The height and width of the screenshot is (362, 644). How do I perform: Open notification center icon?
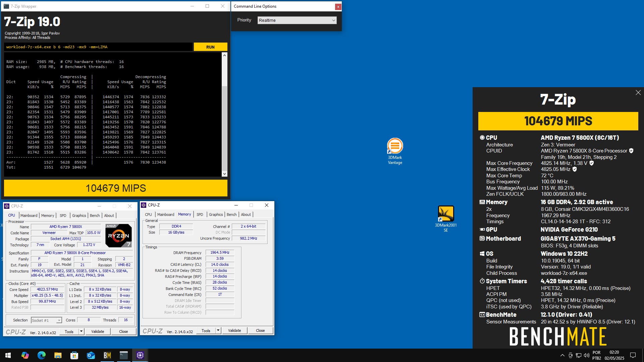coord(633,355)
